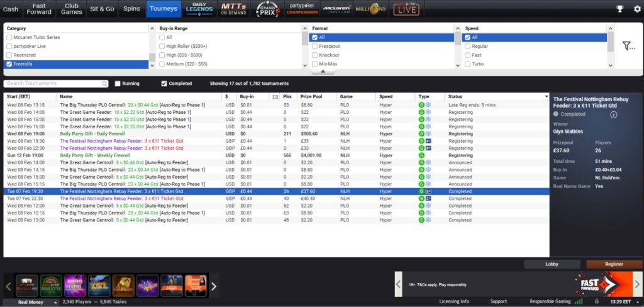Image resolution: width=644 pixels, height=307 pixels.
Task: Collapse the filter panel with the double chevron
Action: tap(323, 72)
